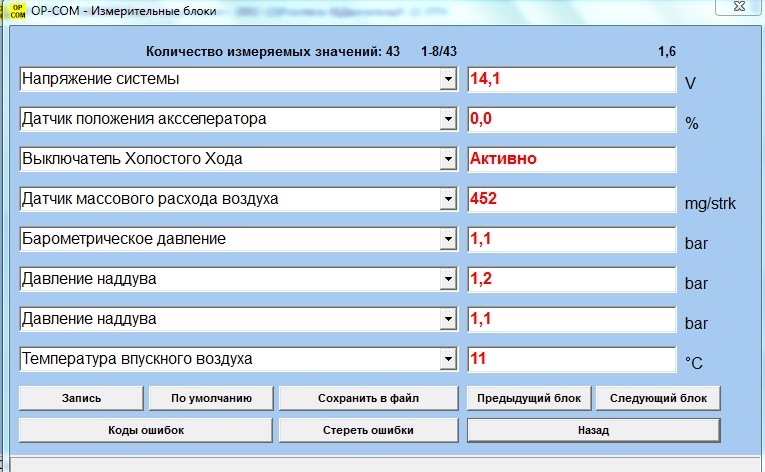Click Количество измеряемых значений: 43 label
Viewport: 765px width, 472px height.
(273, 51)
